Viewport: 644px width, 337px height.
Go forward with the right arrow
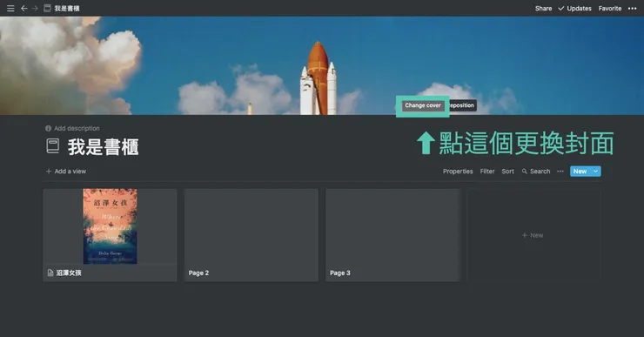35,8
